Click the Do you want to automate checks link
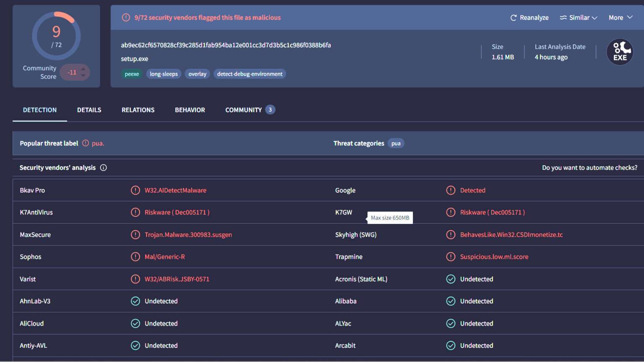The height and width of the screenshot is (362, 644). 589,167
